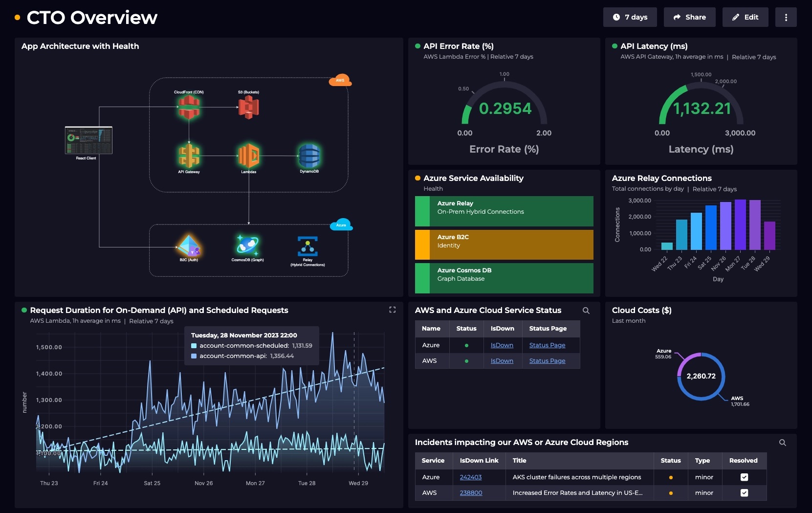Open the 7 days time range selector

tap(630, 17)
